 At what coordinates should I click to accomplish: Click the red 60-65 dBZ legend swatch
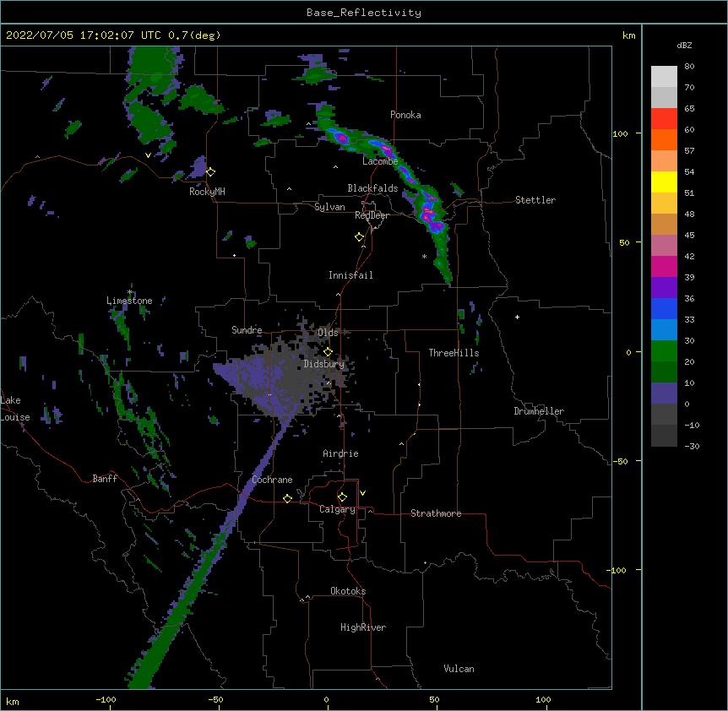point(664,118)
